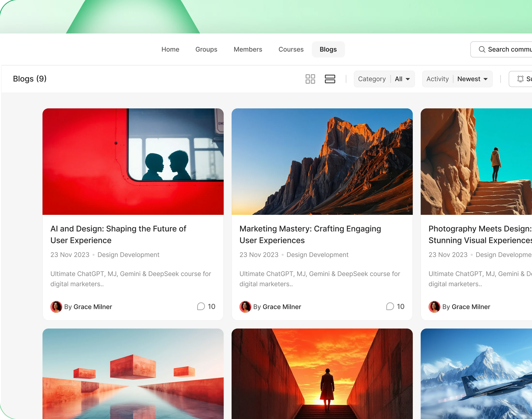Go to the Home tab
Screen dimensions: 532x419
(170, 49)
